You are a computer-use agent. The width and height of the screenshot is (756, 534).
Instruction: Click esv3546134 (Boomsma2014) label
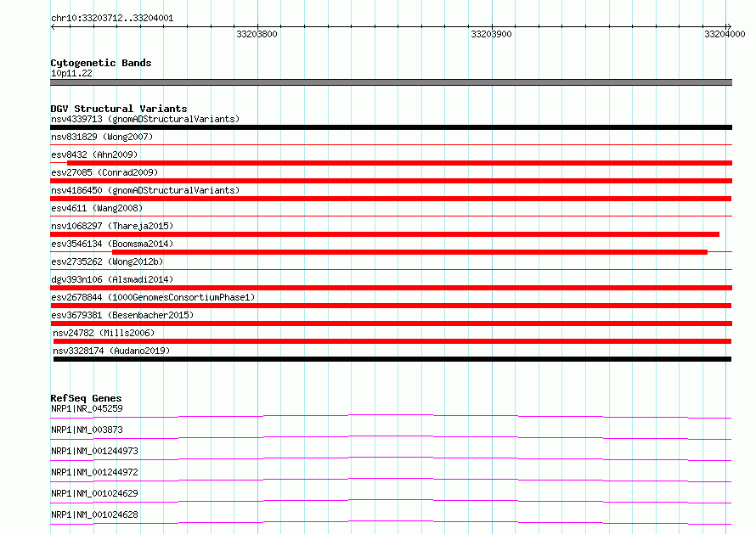pos(112,244)
